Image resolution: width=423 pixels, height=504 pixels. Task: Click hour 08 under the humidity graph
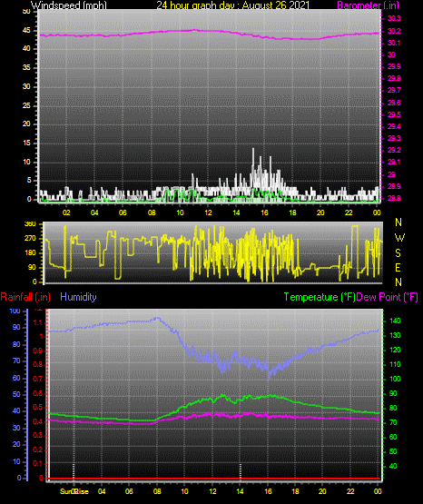pos(157,491)
